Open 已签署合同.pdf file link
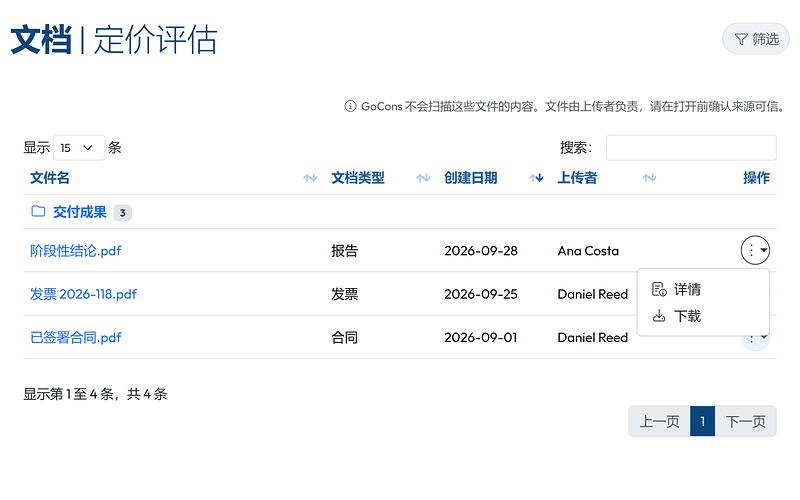The image size is (800, 500). click(x=76, y=338)
